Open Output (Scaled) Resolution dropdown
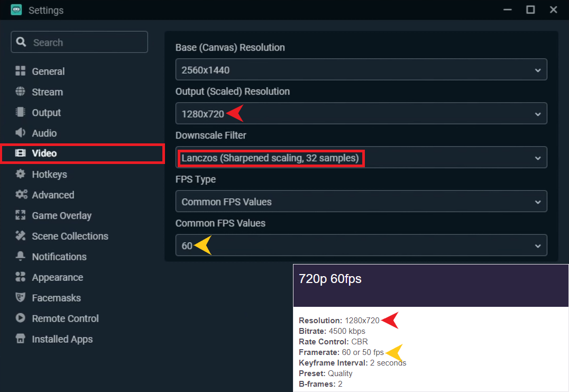The width and height of the screenshot is (569, 392). pyautogui.click(x=361, y=113)
